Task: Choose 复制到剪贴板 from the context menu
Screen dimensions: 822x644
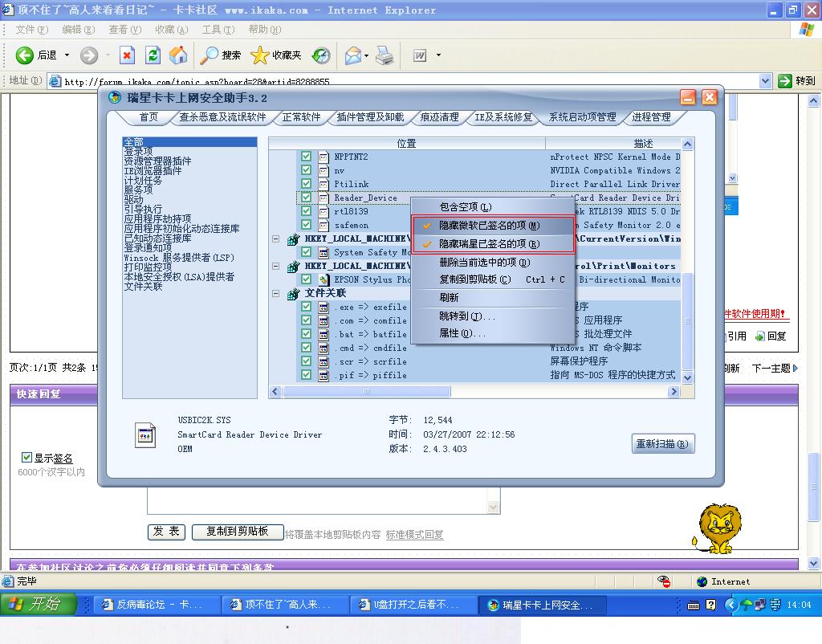Action: coord(493,279)
